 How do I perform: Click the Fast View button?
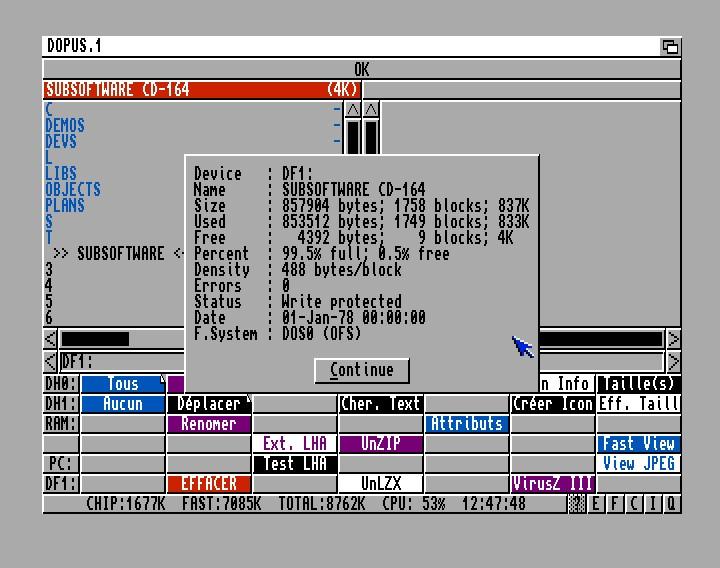(638, 444)
